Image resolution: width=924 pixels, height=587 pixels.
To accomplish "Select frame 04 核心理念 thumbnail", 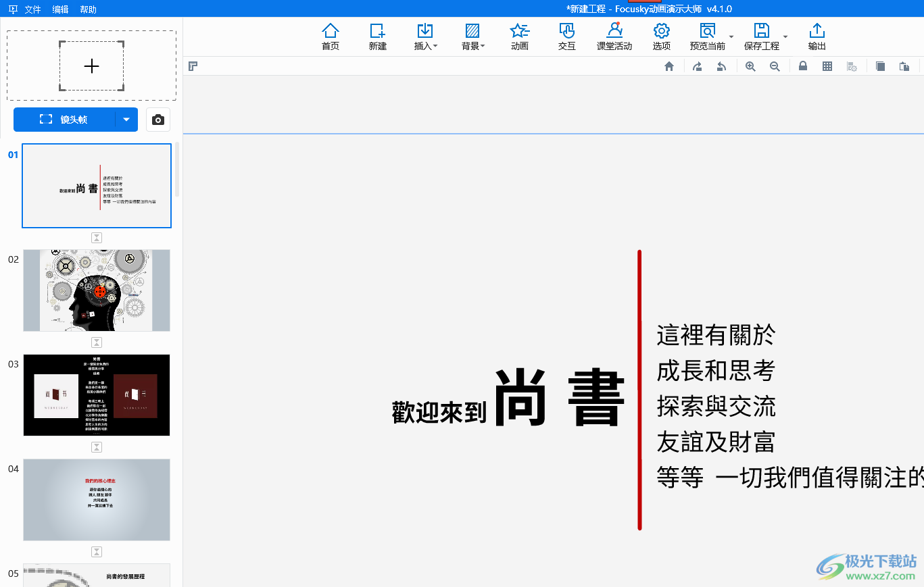I will [x=97, y=500].
